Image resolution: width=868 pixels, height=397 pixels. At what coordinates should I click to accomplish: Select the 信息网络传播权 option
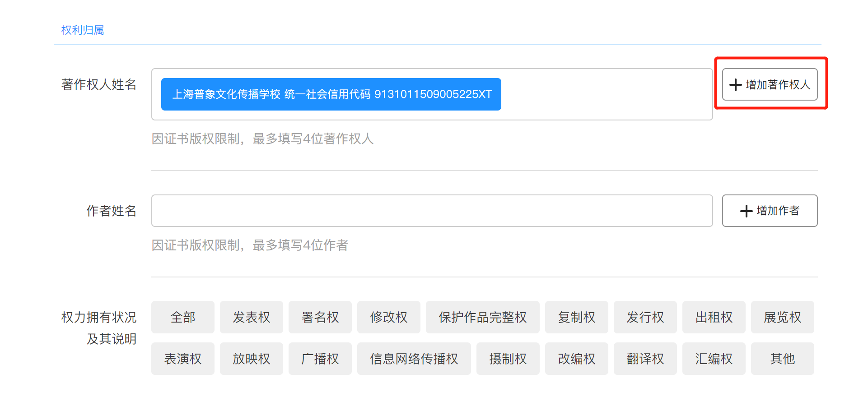(x=414, y=359)
